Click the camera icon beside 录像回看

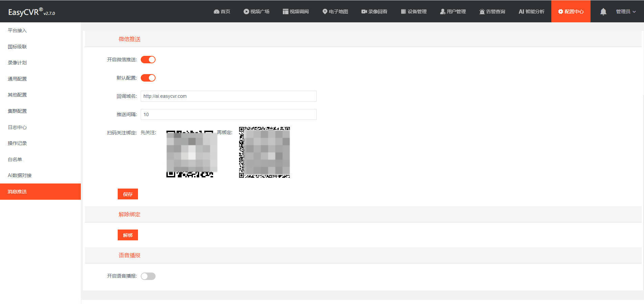(x=364, y=12)
